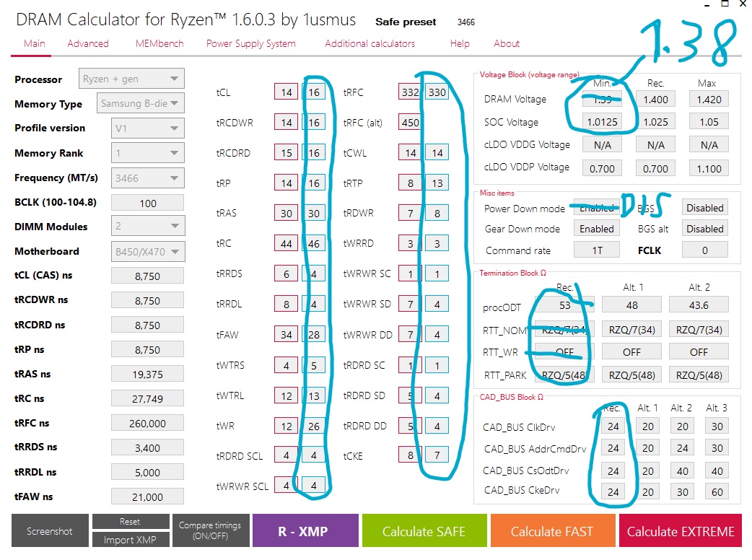
Task: Open Frequency 3466 dropdown
Action: 148,178
